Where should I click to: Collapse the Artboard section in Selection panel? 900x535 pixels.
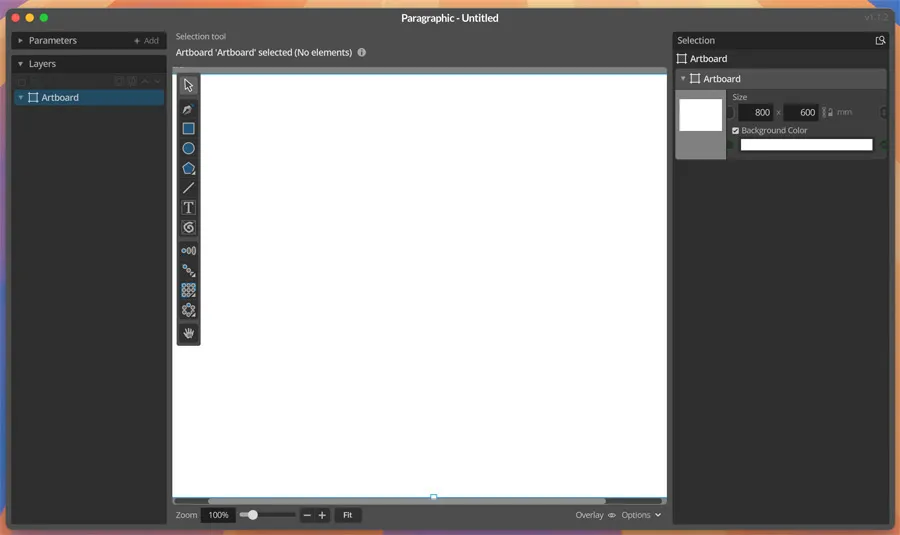(683, 79)
